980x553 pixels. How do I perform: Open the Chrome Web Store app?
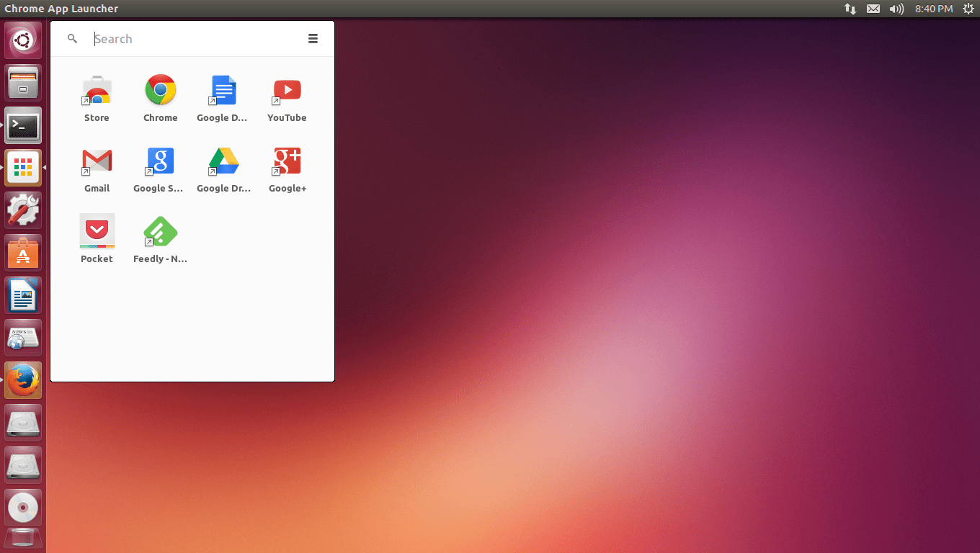click(x=97, y=91)
